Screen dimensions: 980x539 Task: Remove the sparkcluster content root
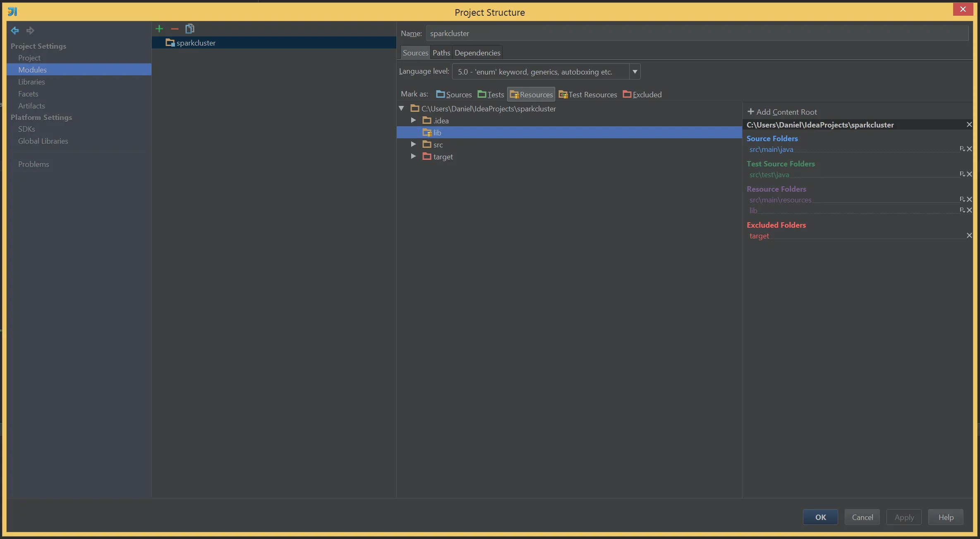coord(969,125)
